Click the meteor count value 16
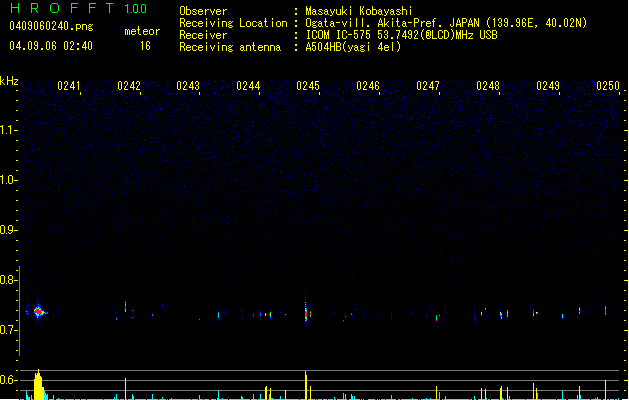The image size is (629, 400). pos(145,46)
